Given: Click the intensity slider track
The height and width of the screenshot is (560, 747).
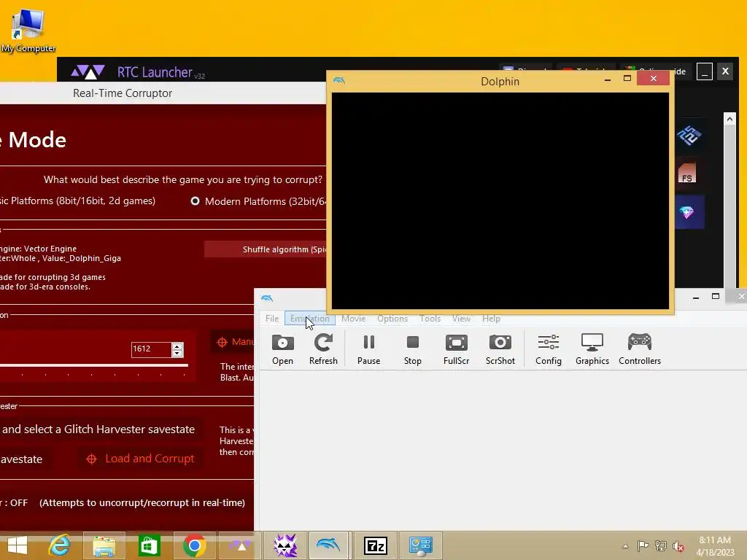Looking at the screenshot, I should point(94,365).
